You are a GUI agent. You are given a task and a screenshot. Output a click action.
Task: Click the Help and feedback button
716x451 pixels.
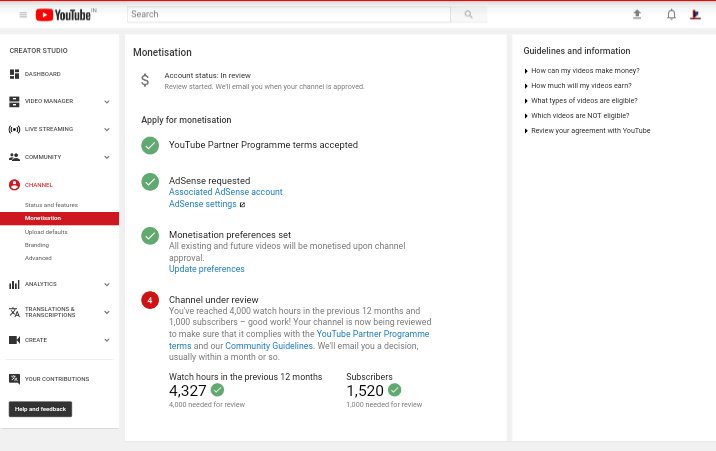40,409
